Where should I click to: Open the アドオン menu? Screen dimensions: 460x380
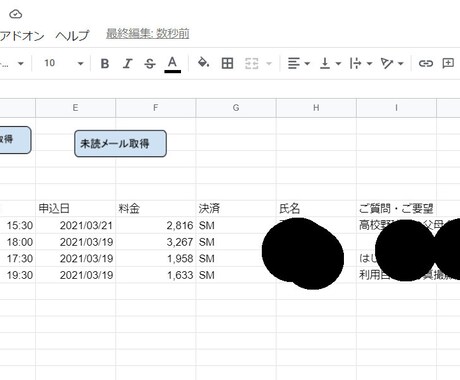[22, 35]
